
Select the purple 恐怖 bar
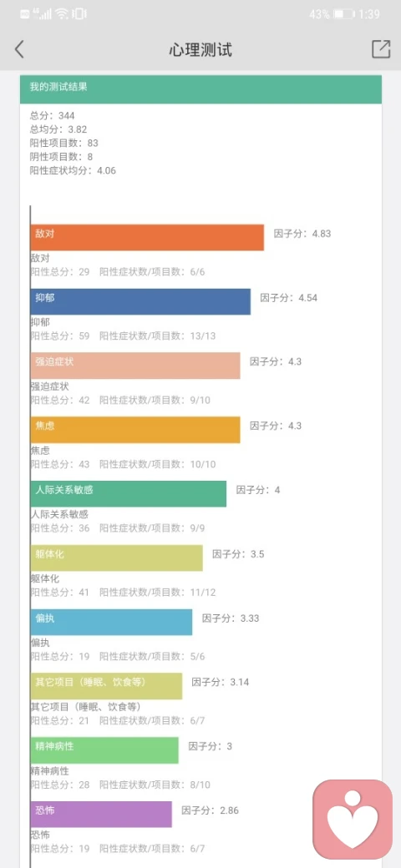pos(101,815)
